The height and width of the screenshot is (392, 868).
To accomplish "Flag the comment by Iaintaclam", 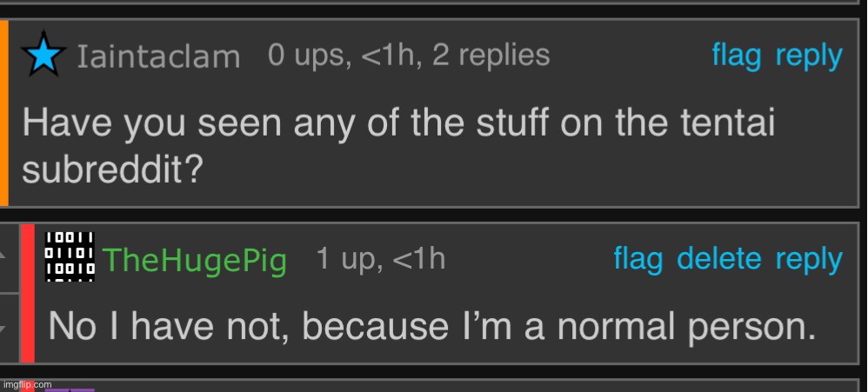I will point(736,56).
